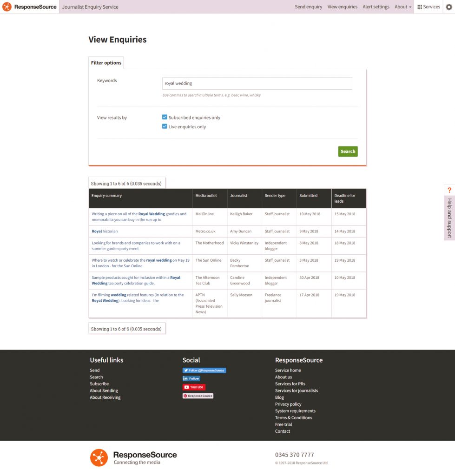Select the Filter options tab
This screenshot has width=455, height=476.
[x=106, y=63]
